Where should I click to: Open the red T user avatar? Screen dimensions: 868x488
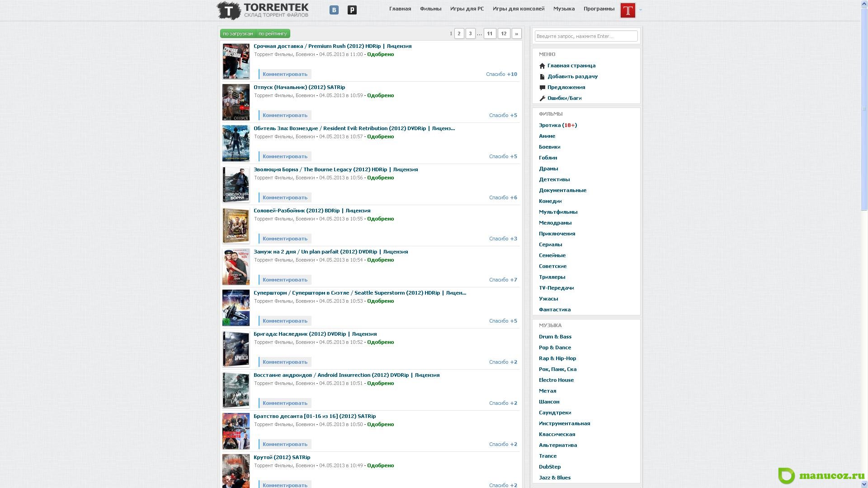[627, 10]
